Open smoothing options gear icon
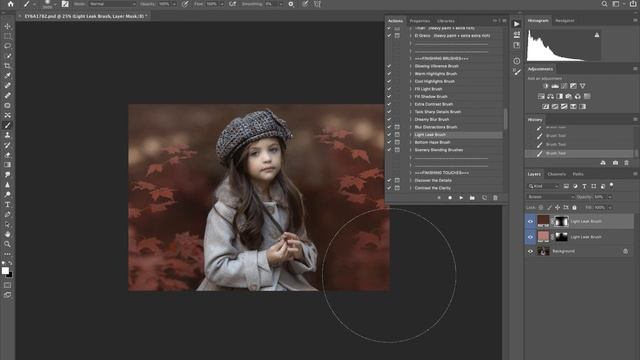The height and width of the screenshot is (360, 640). click(x=291, y=4)
